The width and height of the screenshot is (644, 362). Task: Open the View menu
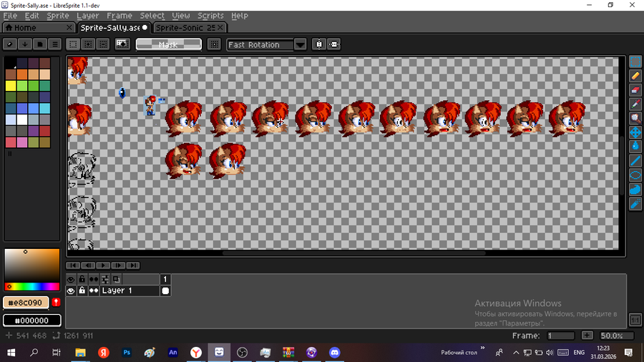181,16
